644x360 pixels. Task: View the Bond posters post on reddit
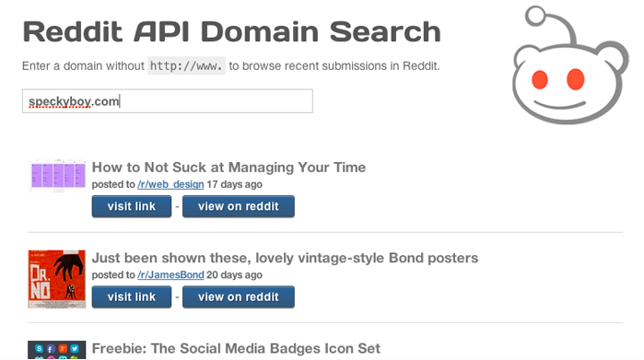[239, 296]
